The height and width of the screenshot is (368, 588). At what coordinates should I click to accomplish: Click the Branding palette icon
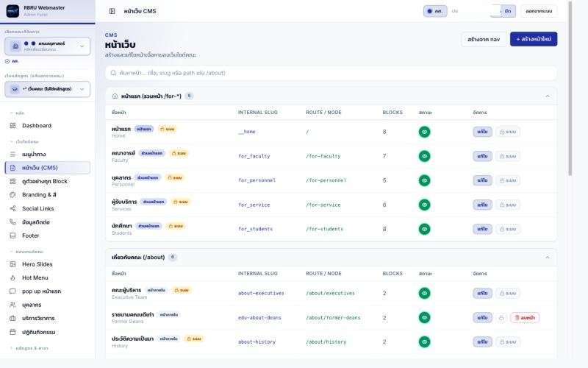click(12, 194)
